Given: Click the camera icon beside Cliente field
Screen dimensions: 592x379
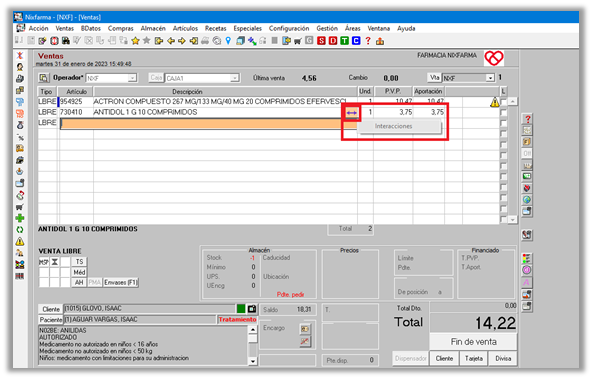Looking at the screenshot, I should coord(252,309).
